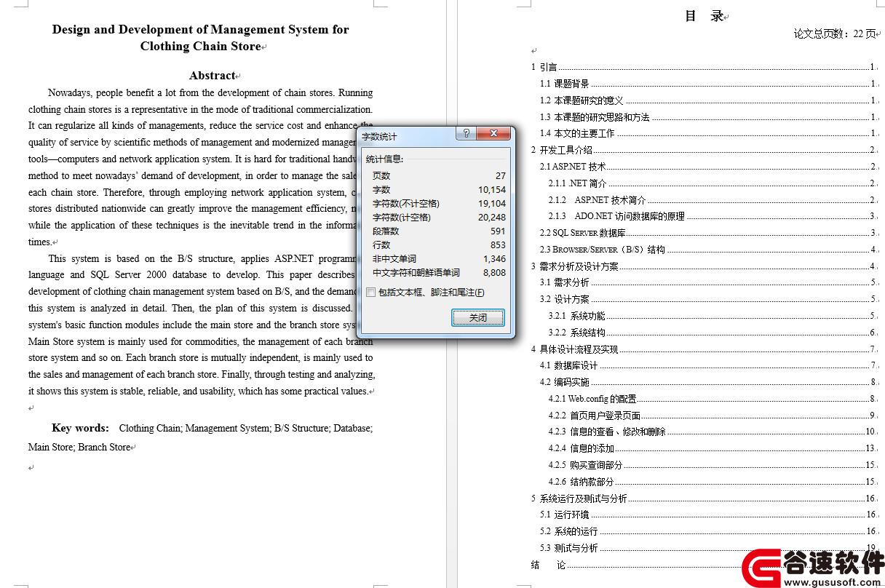Jump to 3.2.1 系统功能

coord(713,316)
